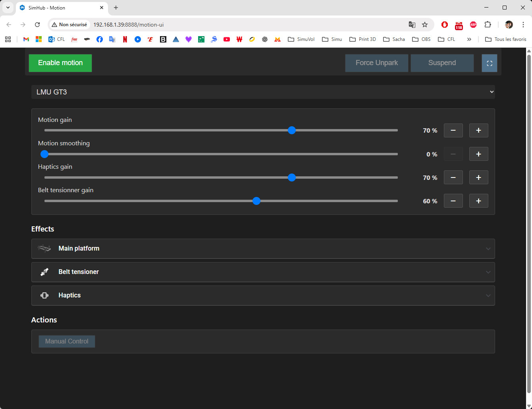The image size is (532, 409).
Task: Click the Force Unpark button
Action: click(x=376, y=63)
